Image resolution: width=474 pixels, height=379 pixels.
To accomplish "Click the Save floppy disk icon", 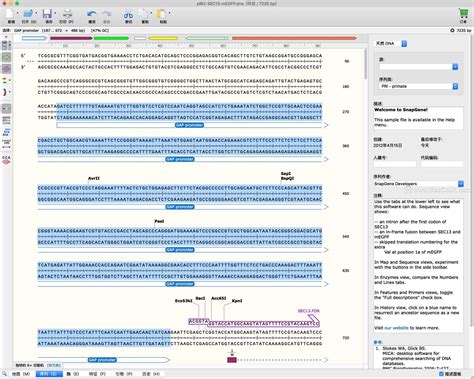I will coord(47,14).
